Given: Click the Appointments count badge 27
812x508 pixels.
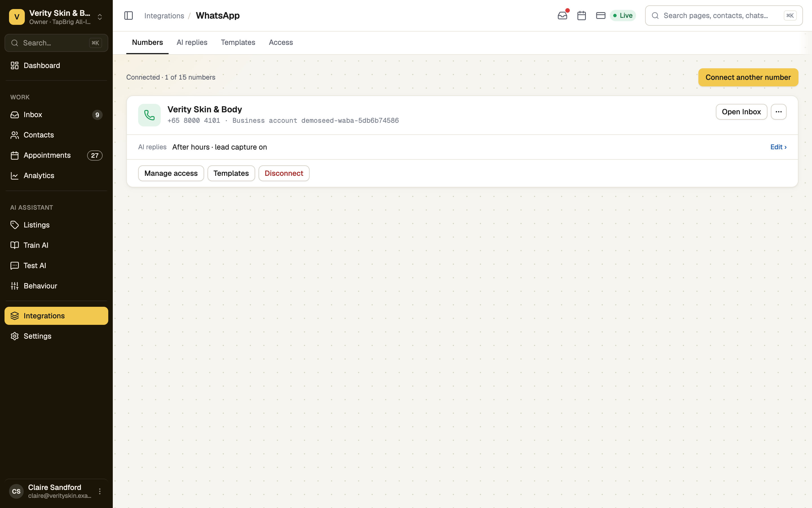Looking at the screenshot, I should (95, 156).
